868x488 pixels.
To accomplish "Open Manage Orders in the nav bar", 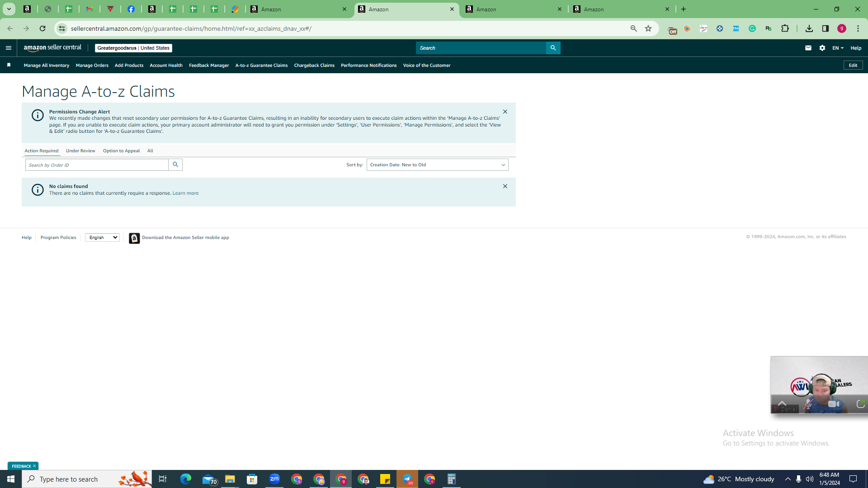I will 92,66.
